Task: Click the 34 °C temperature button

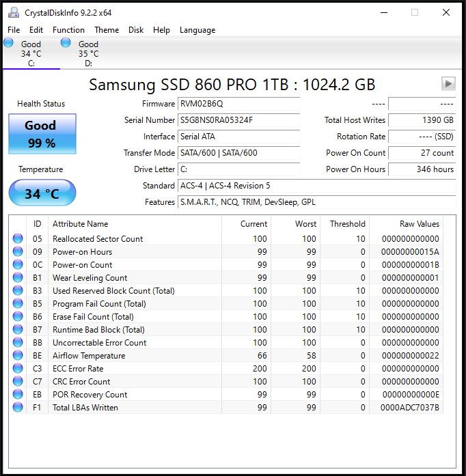Action: (x=42, y=193)
